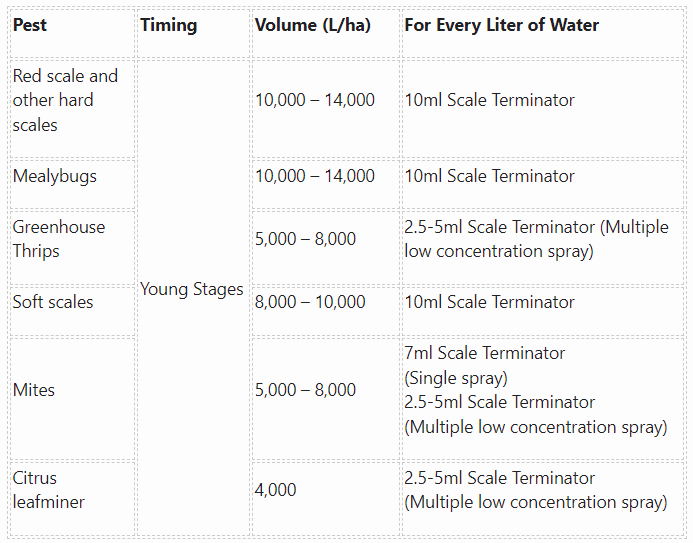Select the Soft scales cell

[x=72, y=311]
